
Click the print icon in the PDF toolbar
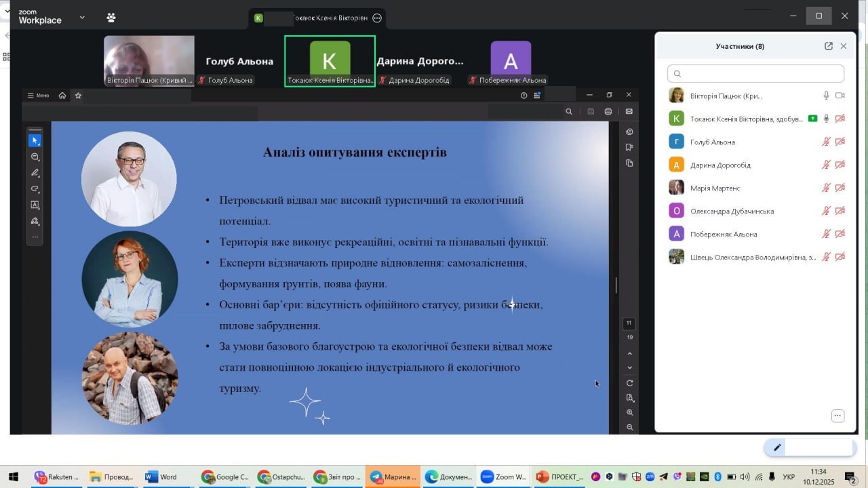point(608,112)
